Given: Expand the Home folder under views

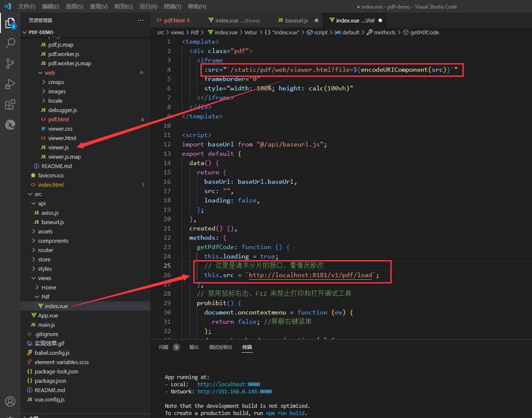Looking at the screenshot, I should (x=85, y=287).
